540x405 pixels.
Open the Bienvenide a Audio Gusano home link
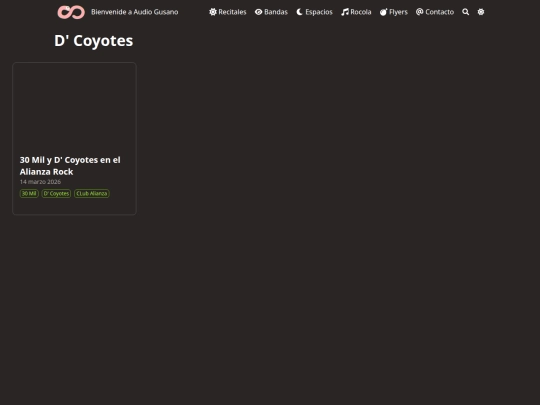(x=134, y=12)
